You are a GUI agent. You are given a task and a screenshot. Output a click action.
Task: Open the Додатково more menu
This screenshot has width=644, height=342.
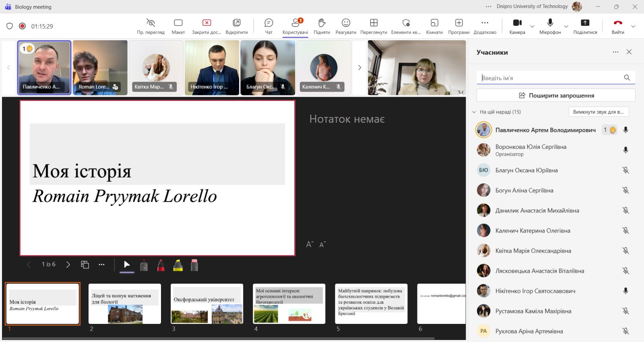pyautogui.click(x=485, y=26)
